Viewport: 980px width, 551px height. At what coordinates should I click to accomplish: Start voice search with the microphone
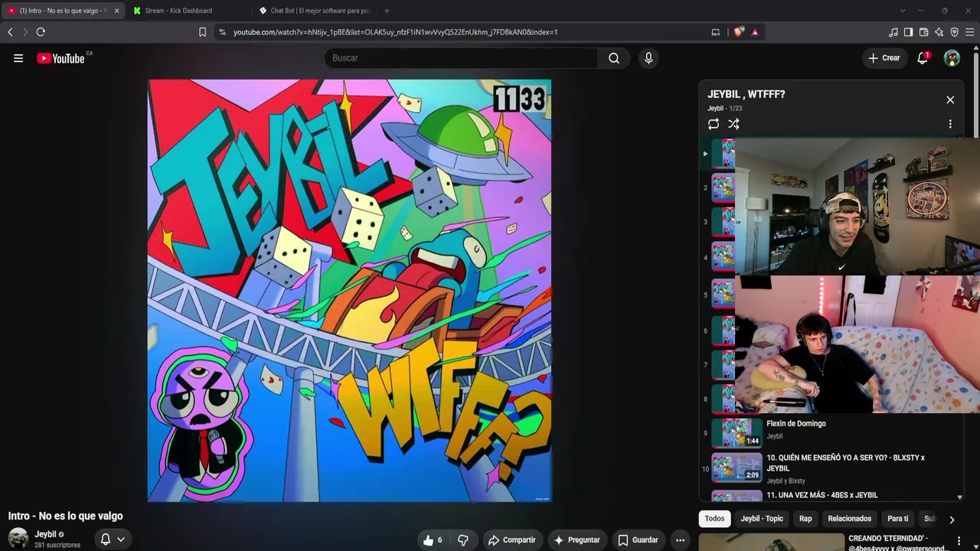[648, 58]
